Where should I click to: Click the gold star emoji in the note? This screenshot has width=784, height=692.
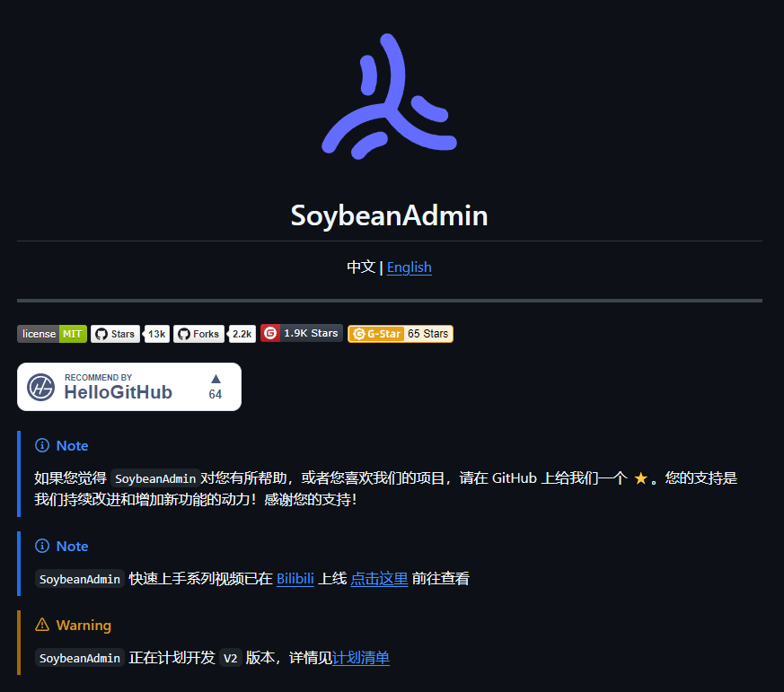click(x=640, y=478)
